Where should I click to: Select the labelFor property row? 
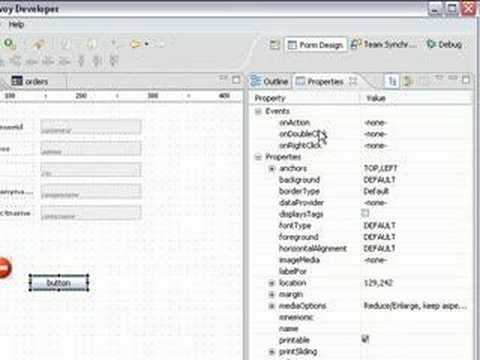click(362, 271)
